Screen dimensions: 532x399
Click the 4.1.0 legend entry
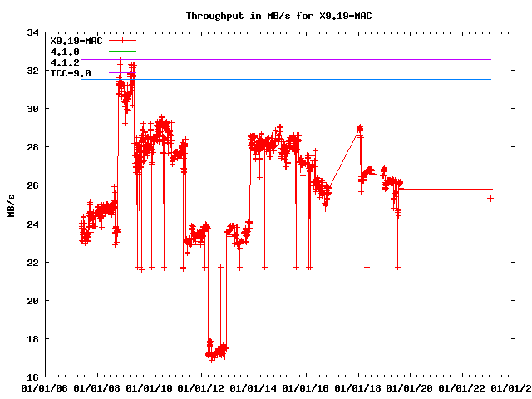[65, 52]
